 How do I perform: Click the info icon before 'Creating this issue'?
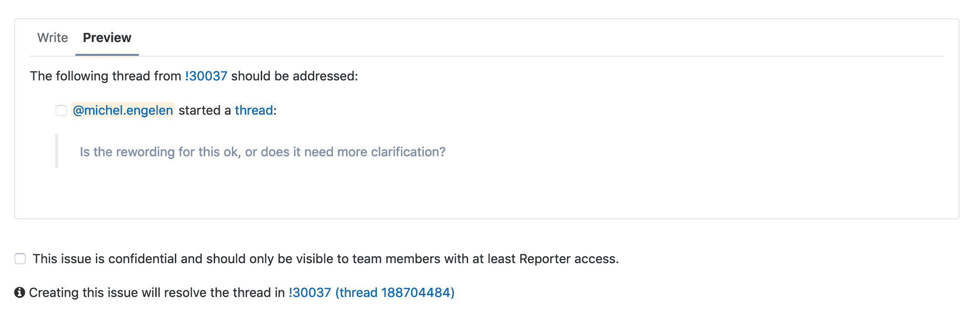(20, 292)
